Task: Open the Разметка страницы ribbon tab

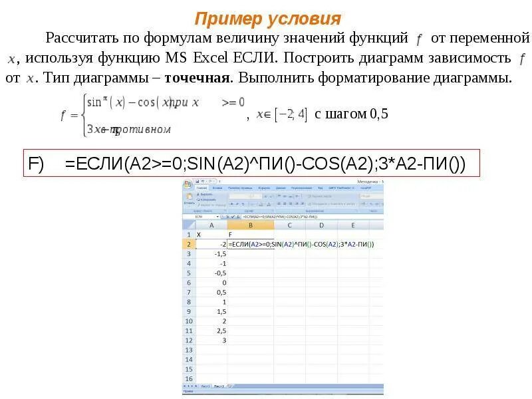Action: point(240,188)
